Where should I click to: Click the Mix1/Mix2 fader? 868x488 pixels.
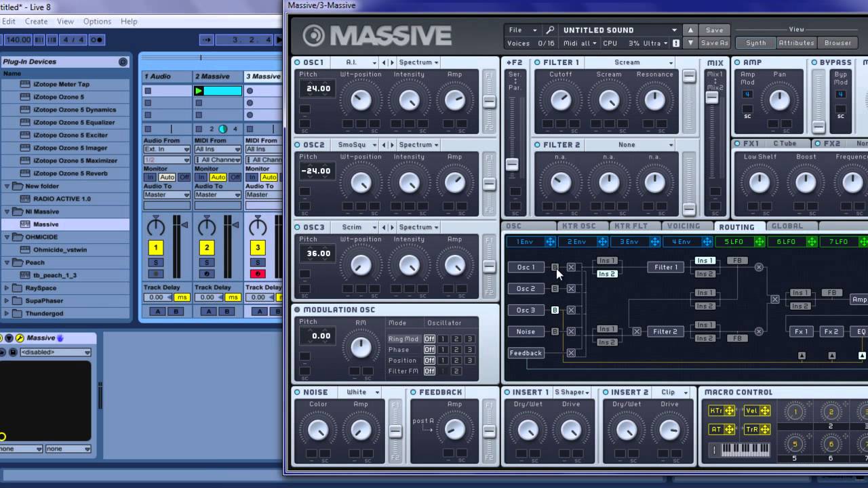[x=711, y=98]
